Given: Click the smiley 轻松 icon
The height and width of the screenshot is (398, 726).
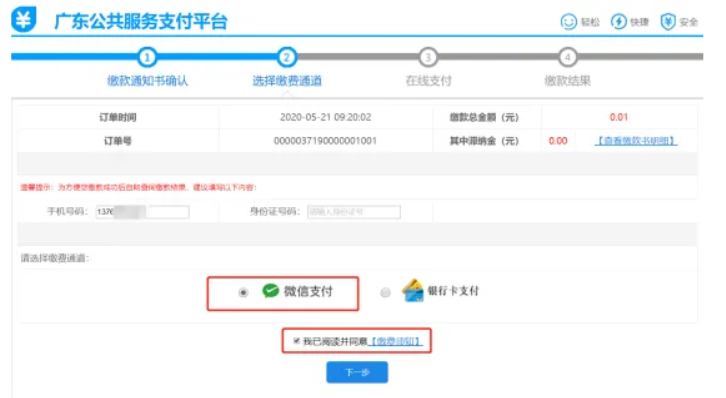Looking at the screenshot, I should [569, 21].
